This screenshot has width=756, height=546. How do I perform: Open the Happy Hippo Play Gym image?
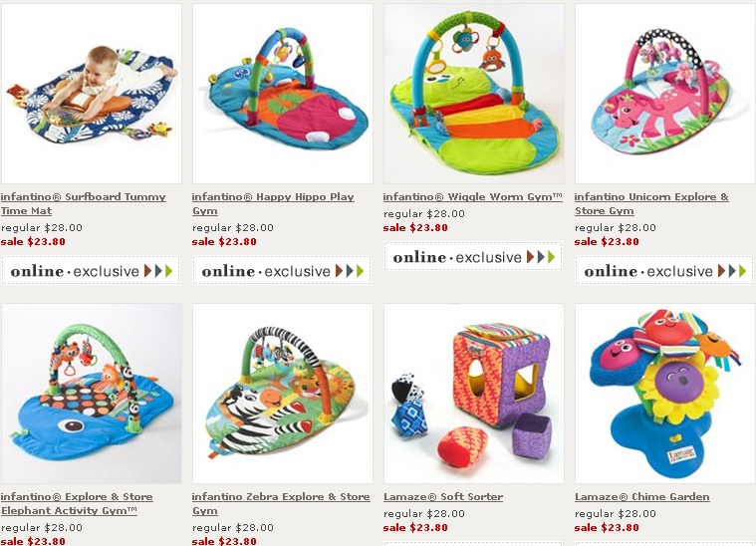(283, 93)
